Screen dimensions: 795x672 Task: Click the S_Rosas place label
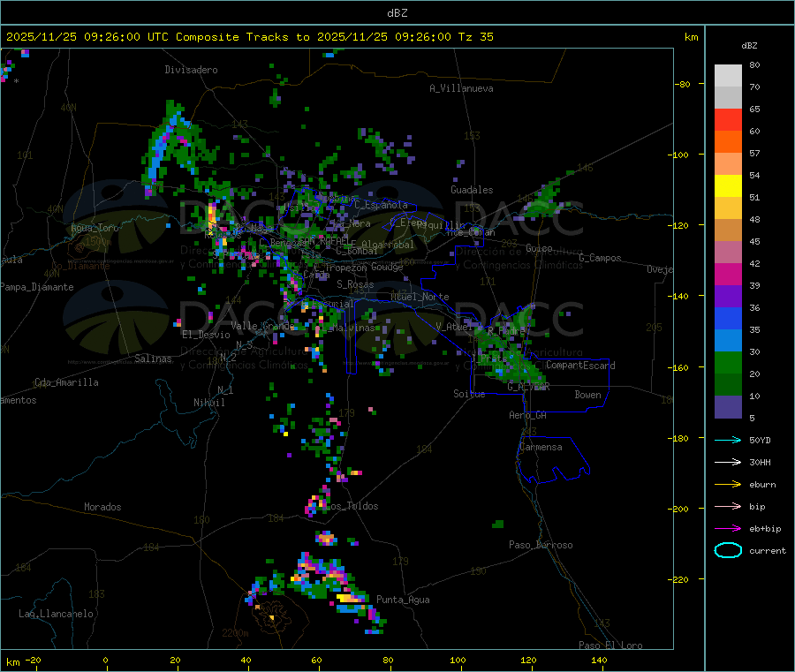pyautogui.click(x=355, y=284)
